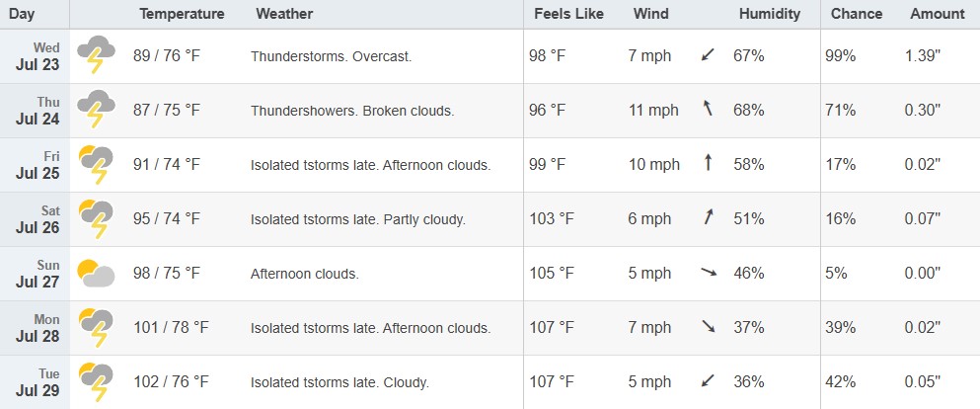Click the Humidity column header
The image size is (980, 409).
(770, 14)
